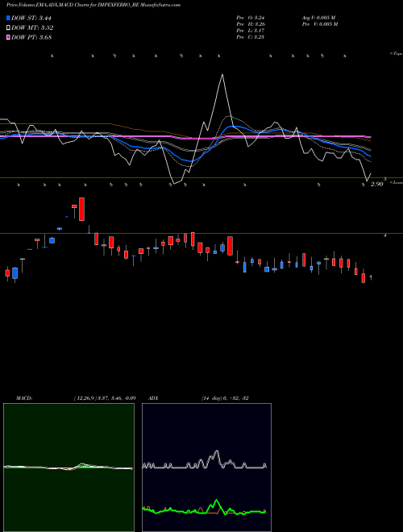Click the '<-Lows' marker label
Viewport: 403px width, 532px height.
coord(397,182)
